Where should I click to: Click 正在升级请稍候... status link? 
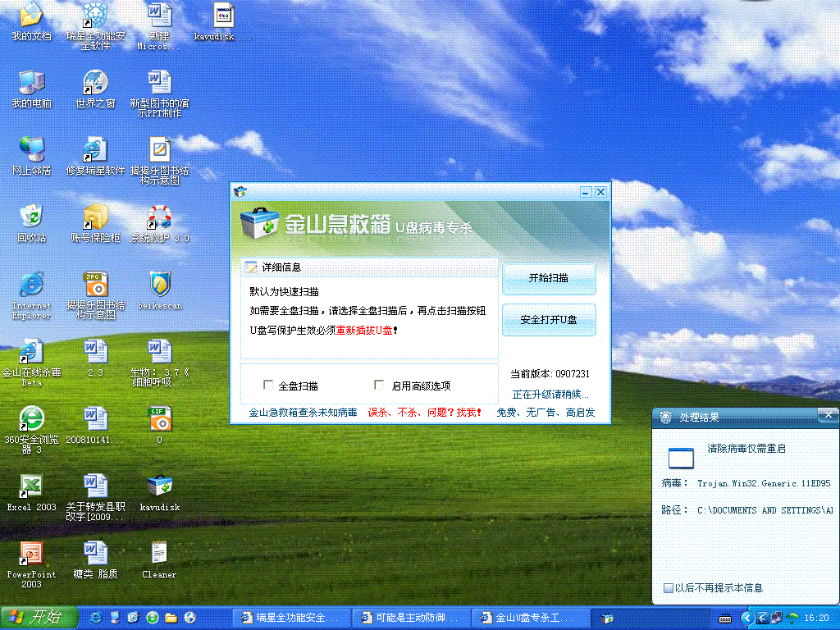pyautogui.click(x=550, y=395)
